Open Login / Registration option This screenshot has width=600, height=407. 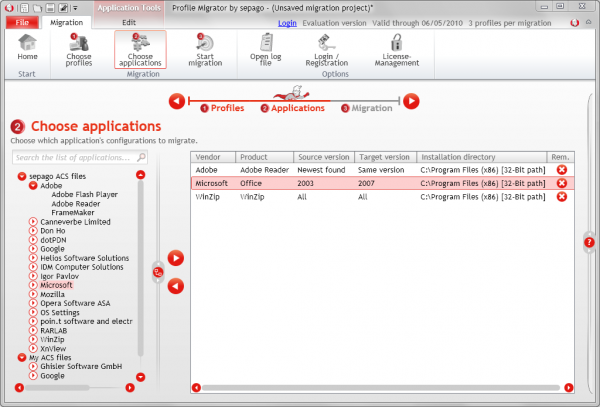[x=326, y=50]
